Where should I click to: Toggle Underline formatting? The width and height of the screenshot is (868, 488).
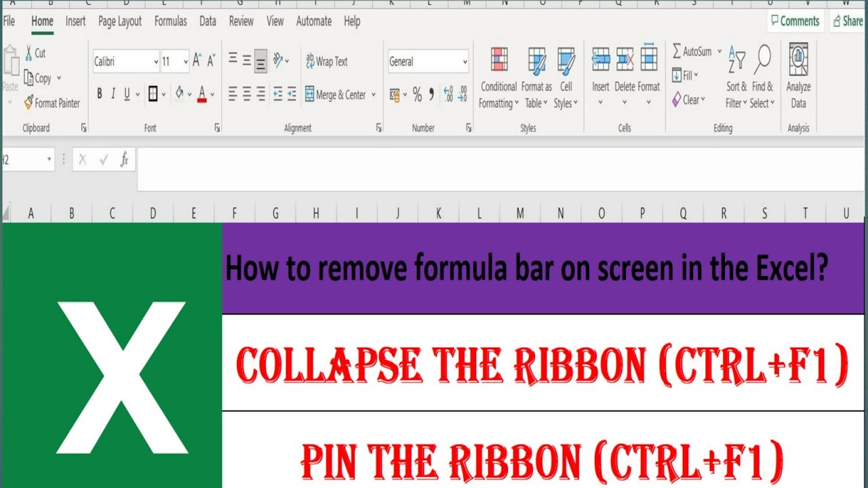[x=127, y=94]
